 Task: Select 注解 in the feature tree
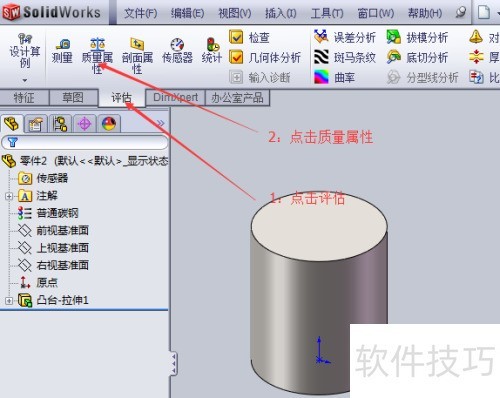[x=38, y=196]
